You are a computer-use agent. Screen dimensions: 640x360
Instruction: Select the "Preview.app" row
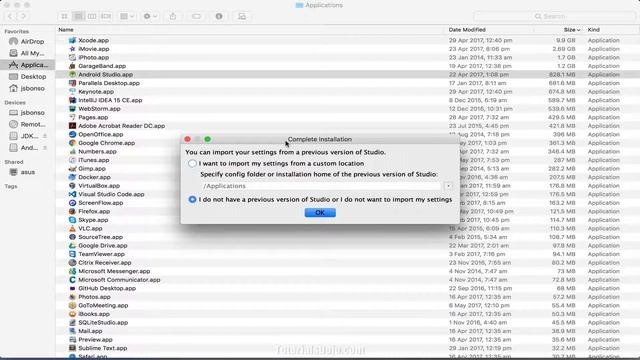tap(348, 340)
